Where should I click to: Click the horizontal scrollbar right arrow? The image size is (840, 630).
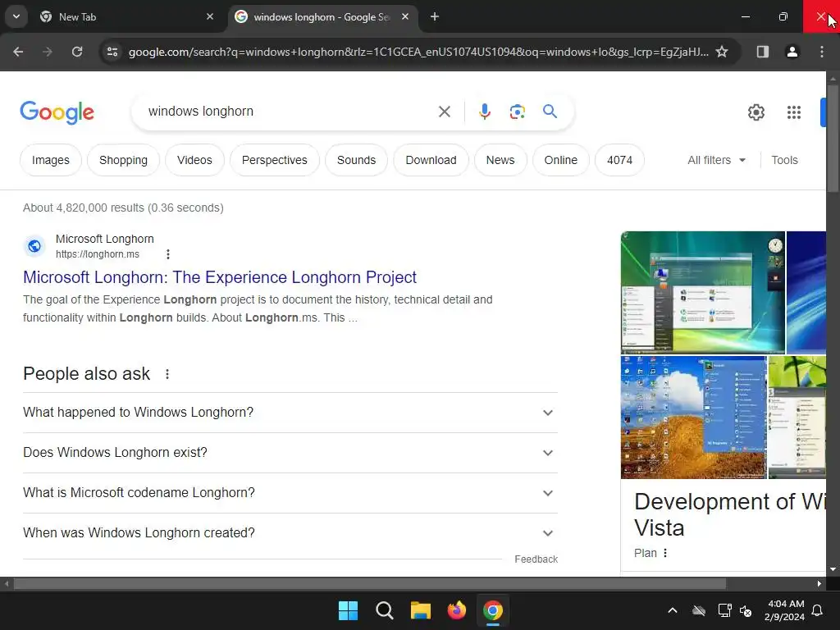(x=819, y=583)
